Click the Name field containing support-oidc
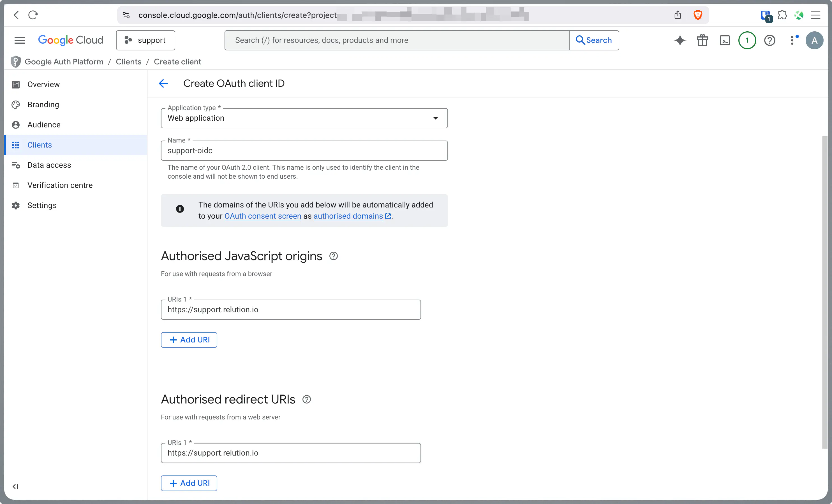This screenshot has width=832, height=504. tap(304, 150)
